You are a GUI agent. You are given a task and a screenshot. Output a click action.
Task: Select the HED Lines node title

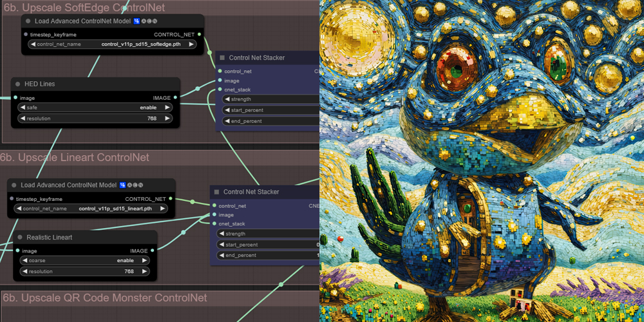point(41,84)
